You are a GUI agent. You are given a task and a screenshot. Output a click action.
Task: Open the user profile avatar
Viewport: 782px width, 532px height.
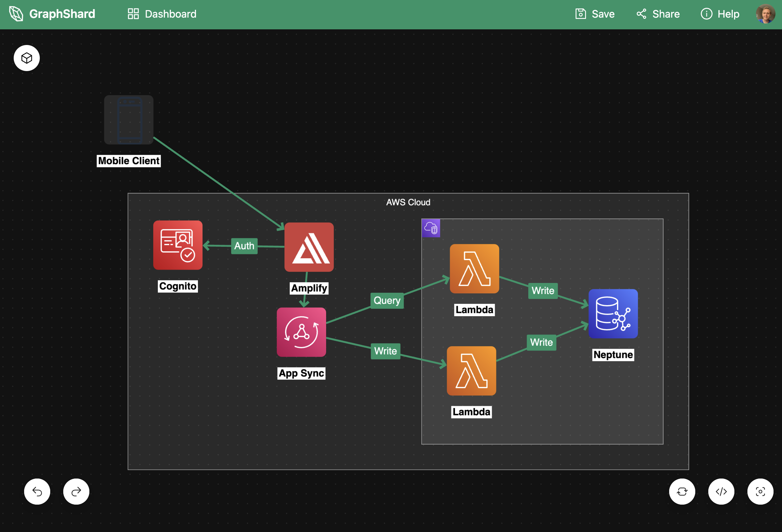point(765,14)
